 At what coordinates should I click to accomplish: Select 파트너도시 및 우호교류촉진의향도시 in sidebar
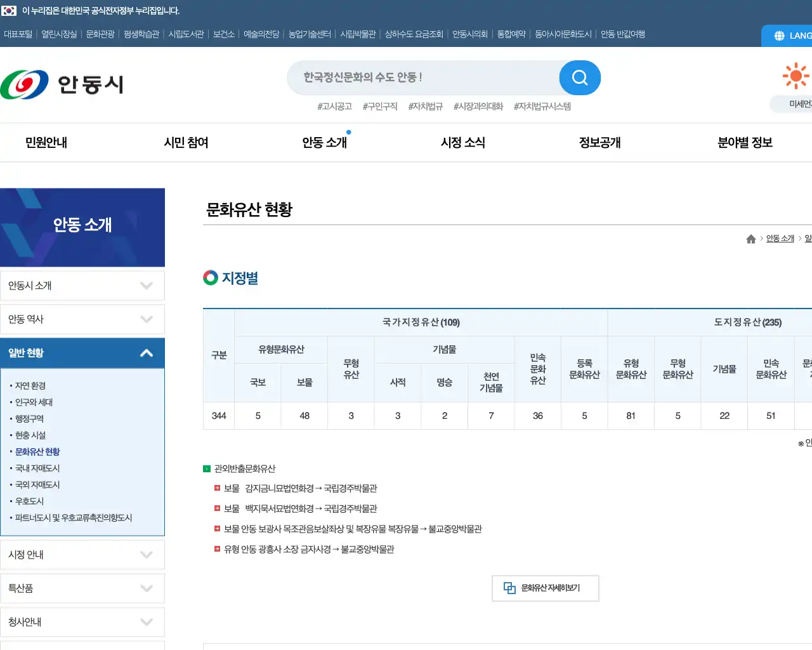coord(74,518)
